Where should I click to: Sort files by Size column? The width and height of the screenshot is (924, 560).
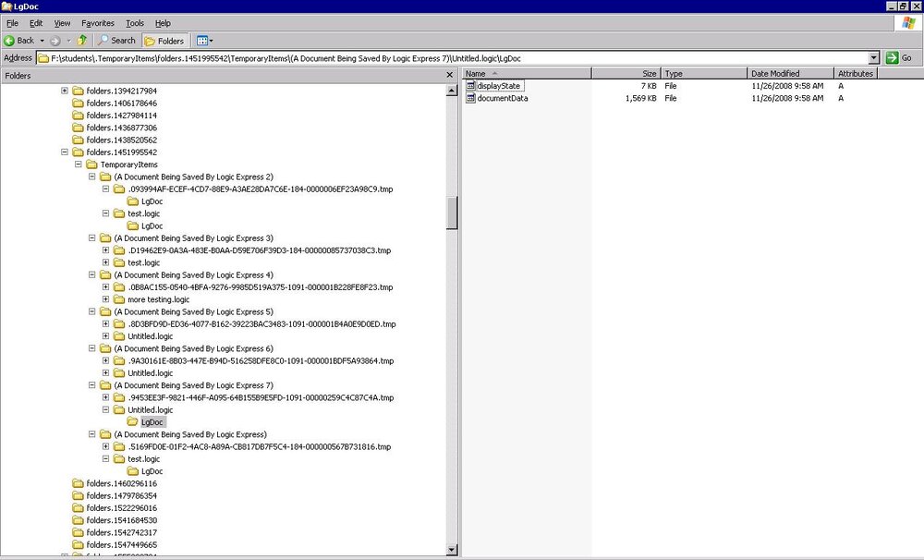[626, 73]
